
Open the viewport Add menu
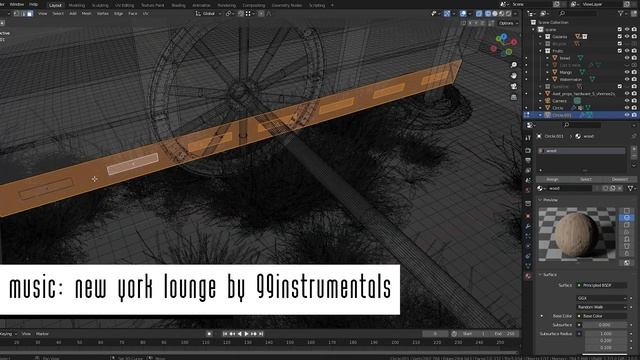click(73, 13)
